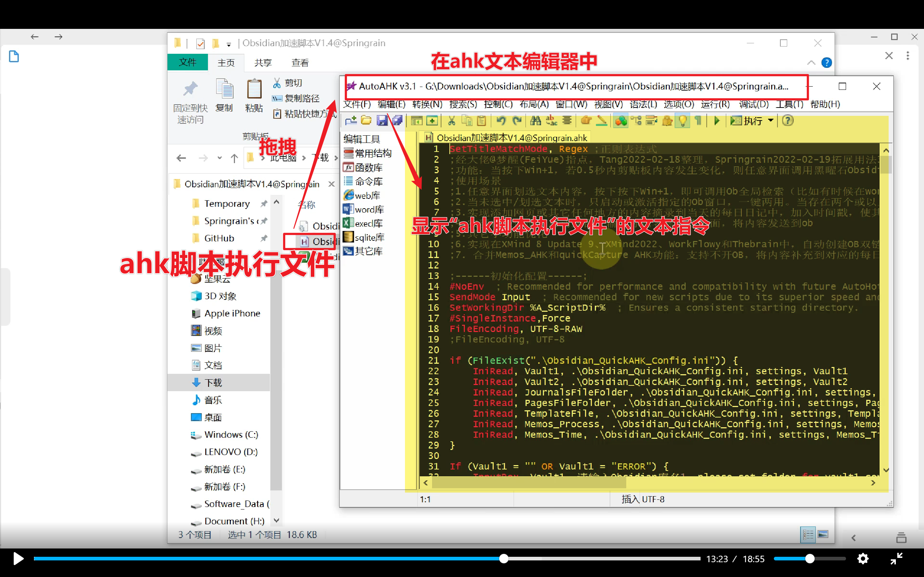This screenshot has height=577, width=924.
Task: Open sqlite库 in edit tools panel
Action: pos(364,237)
